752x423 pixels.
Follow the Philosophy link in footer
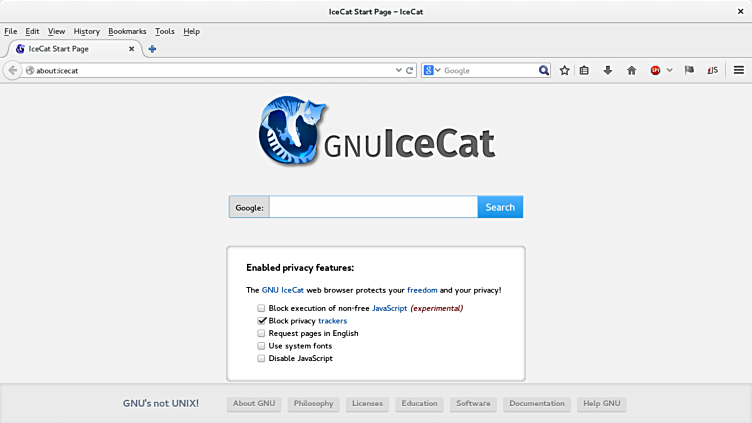click(314, 404)
